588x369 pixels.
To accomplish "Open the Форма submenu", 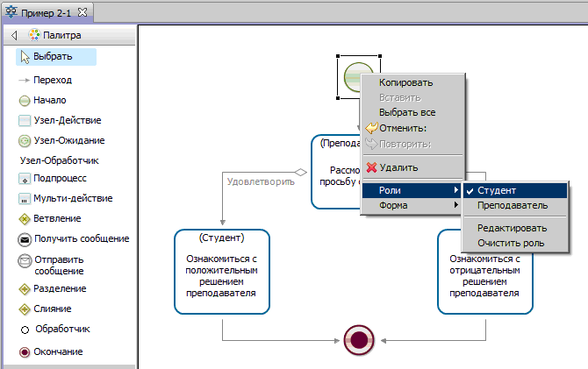I will pyautogui.click(x=412, y=206).
